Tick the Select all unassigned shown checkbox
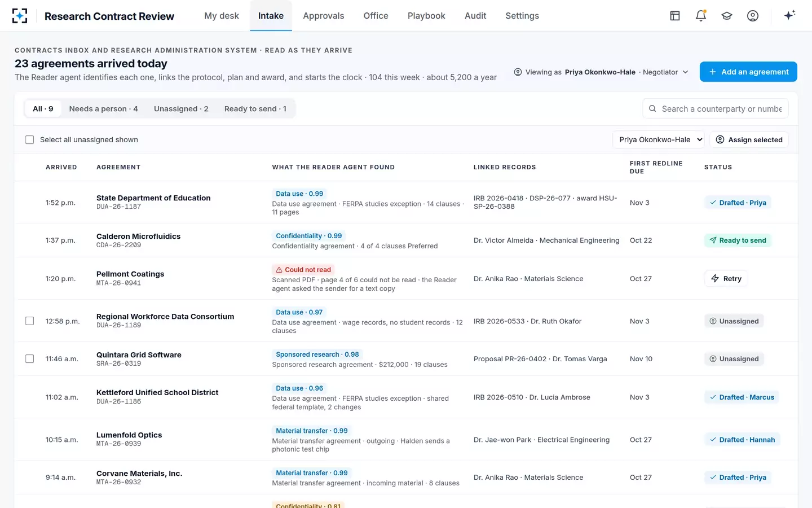Screen dimensions: 812x508 [x=30, y=140]
